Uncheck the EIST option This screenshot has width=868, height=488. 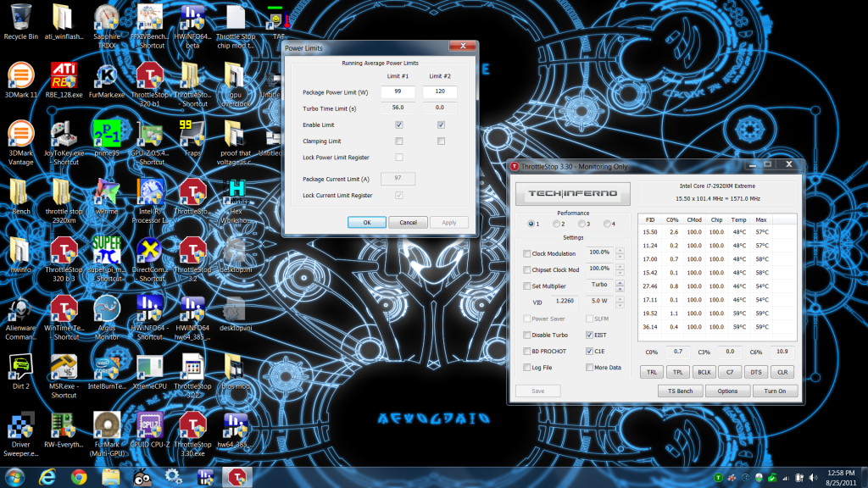[589, 335]
